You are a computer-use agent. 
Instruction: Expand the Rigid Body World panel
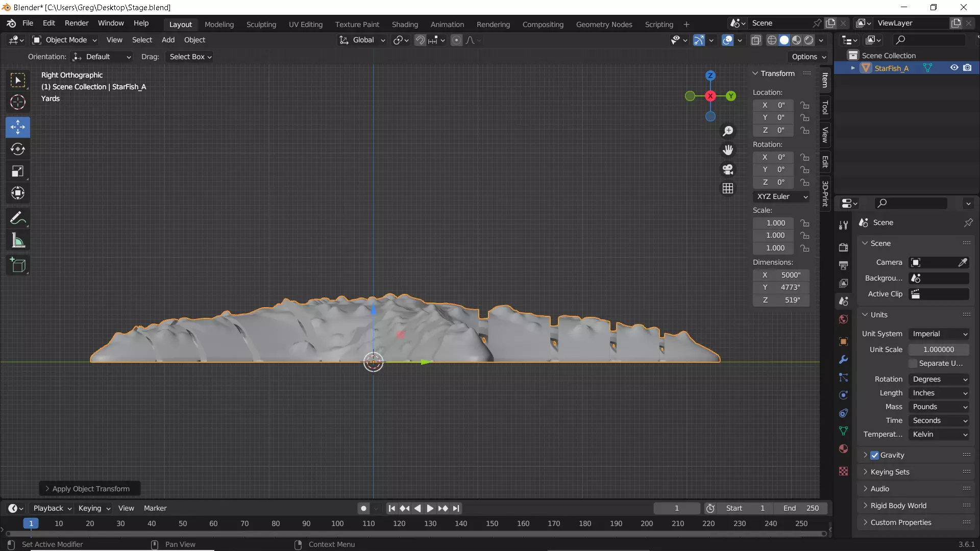click(898, 506)
